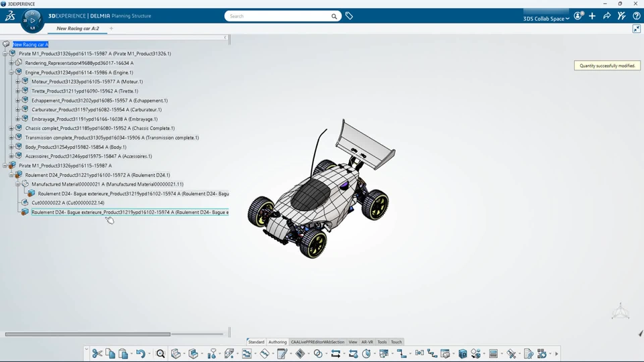Click the double swap arrows icon in toolbar
Screen dimensions: 644x362
click(x=335, y=353)
